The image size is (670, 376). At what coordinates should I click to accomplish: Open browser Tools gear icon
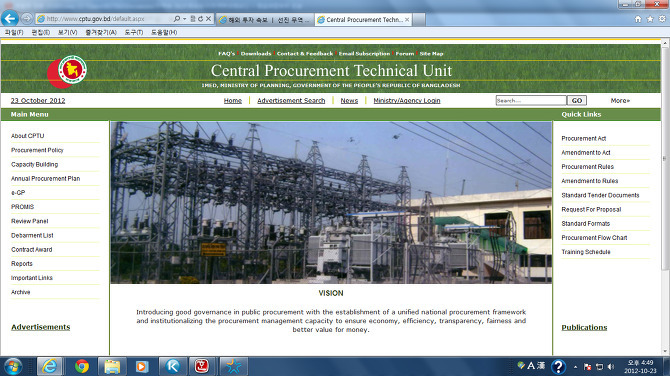pyautogui.click(x=662, y=19)
